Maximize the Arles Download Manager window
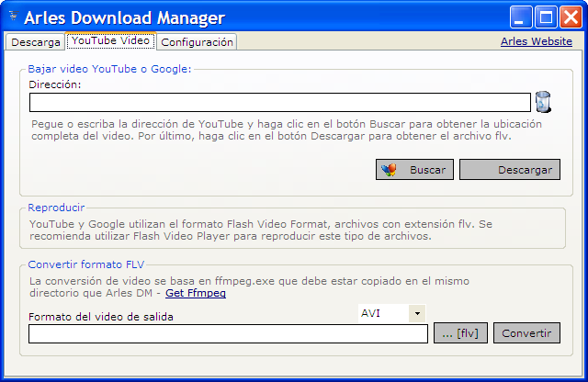Viewport: 588px width, 382px height. pos(546,17)
